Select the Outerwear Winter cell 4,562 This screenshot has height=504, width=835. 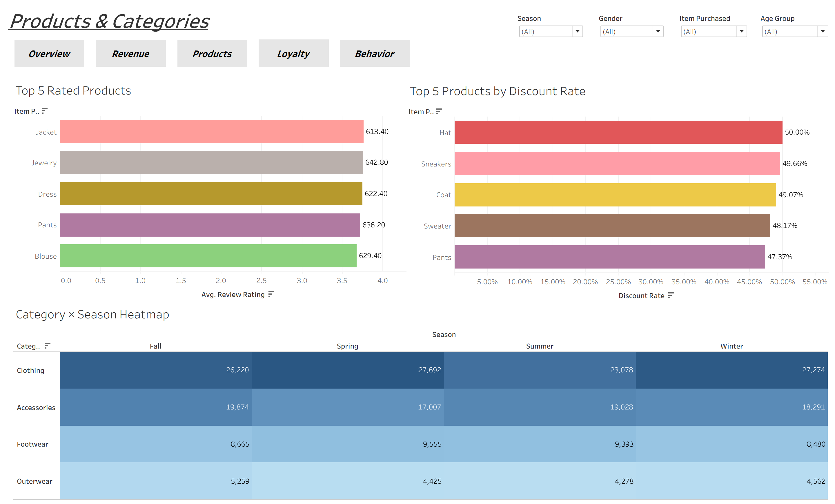click(732, 481)
